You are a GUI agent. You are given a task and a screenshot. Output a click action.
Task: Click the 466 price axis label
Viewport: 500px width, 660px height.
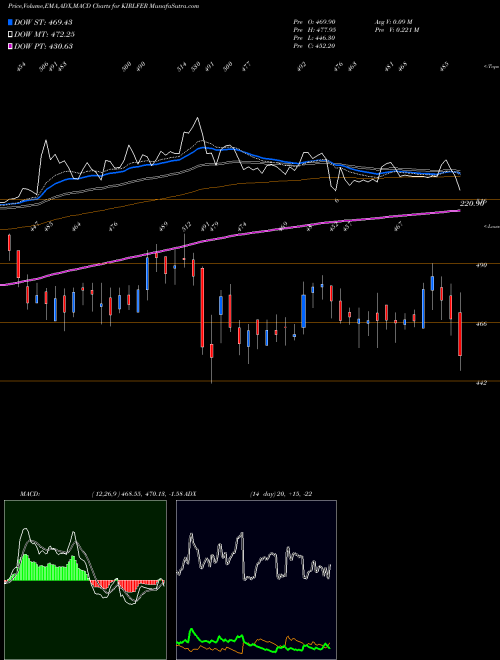(x=482, y=324)
